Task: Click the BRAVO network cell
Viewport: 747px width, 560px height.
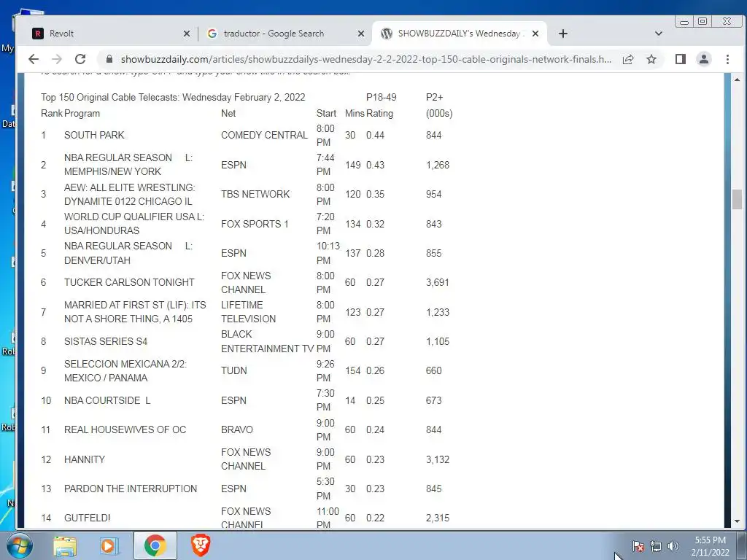Action: coord(236,429)
